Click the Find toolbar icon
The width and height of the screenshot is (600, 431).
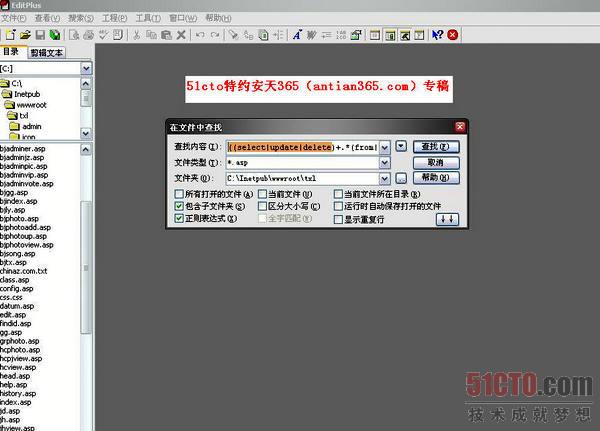point(233,35)
